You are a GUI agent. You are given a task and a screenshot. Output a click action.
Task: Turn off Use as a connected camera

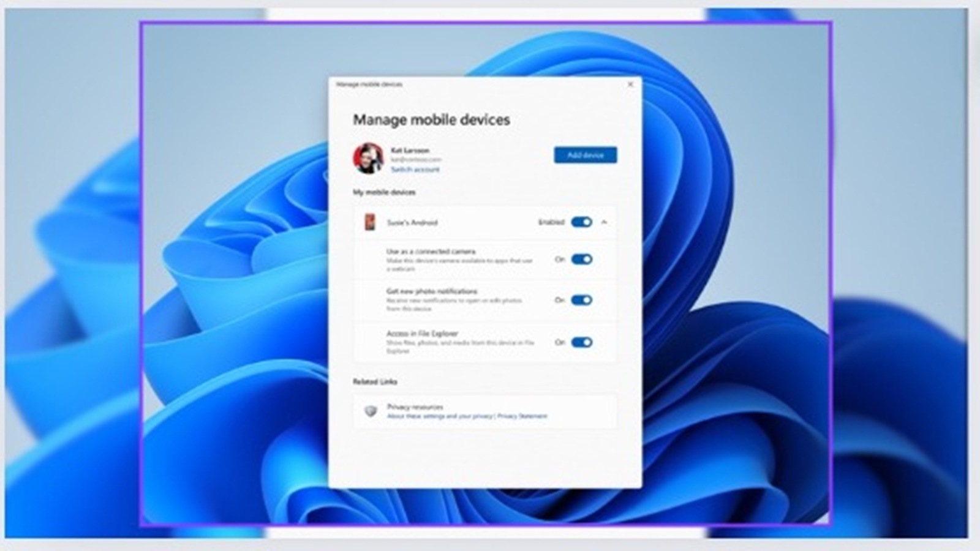tap(581, 260)
